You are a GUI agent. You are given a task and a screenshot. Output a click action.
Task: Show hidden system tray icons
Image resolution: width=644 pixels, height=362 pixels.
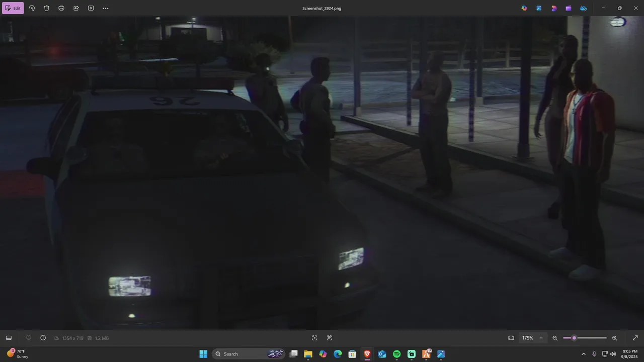tap(584, 354)
